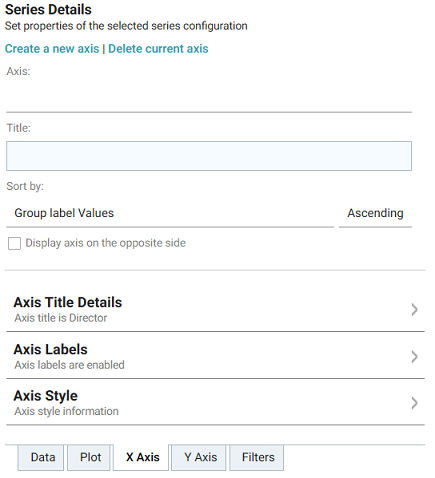Click the Axis title is Director subtitle

(61, 318)
